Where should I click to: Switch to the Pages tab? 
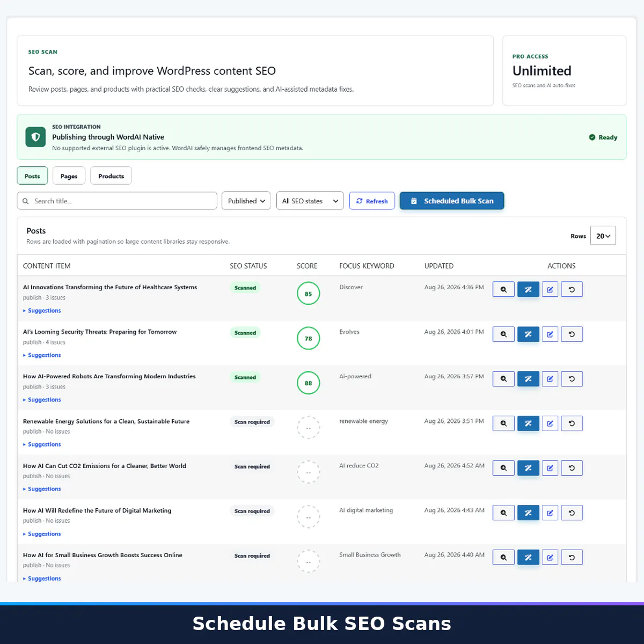[69, 176]
